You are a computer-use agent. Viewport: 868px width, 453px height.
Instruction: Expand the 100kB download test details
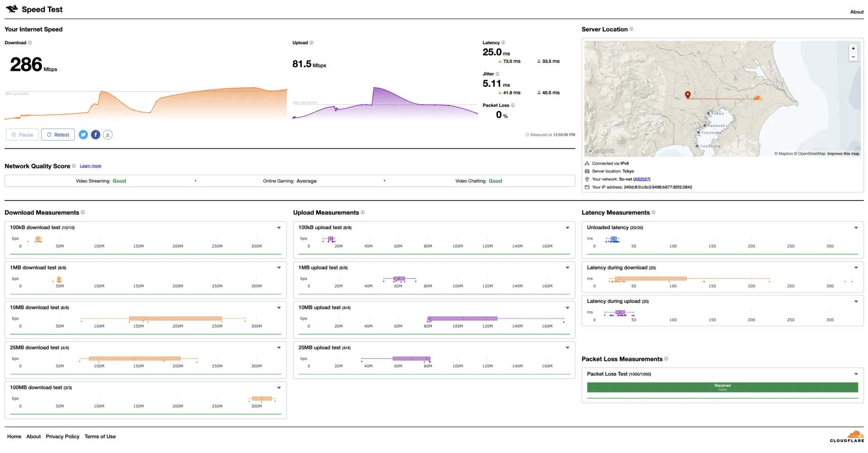coord(279,228)
